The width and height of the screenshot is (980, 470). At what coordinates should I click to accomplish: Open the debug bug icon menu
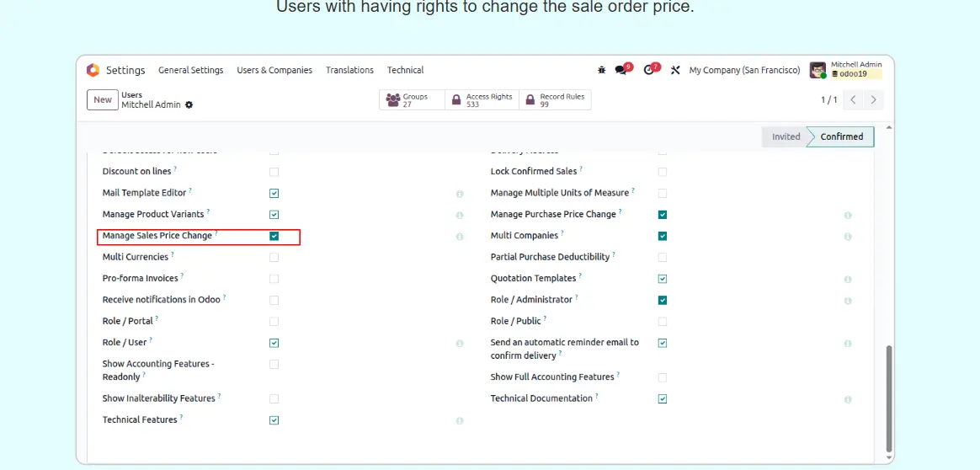pyautogui.click(x=601, y=70)
